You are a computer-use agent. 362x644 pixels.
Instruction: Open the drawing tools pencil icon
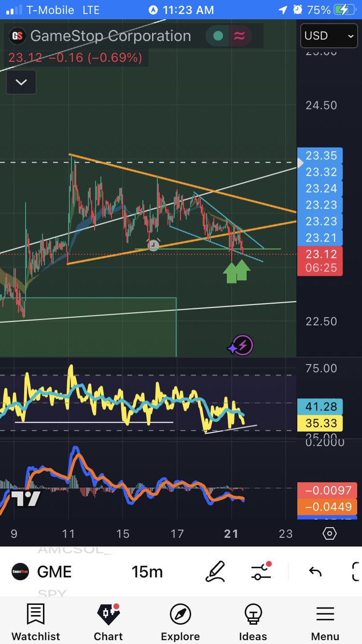click(x=215, y=572)
